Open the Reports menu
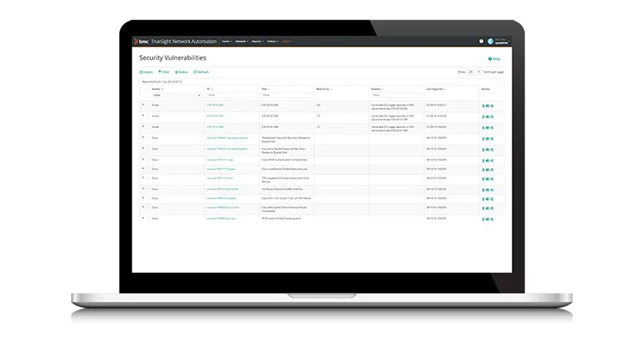 pos(257,41)
